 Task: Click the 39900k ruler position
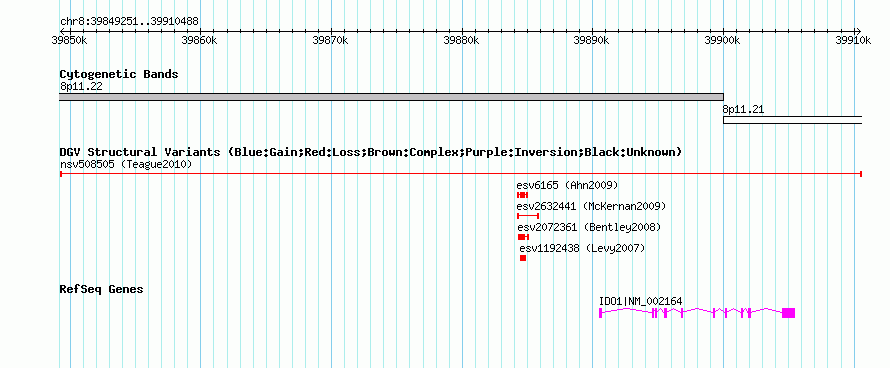click(723, 40)
